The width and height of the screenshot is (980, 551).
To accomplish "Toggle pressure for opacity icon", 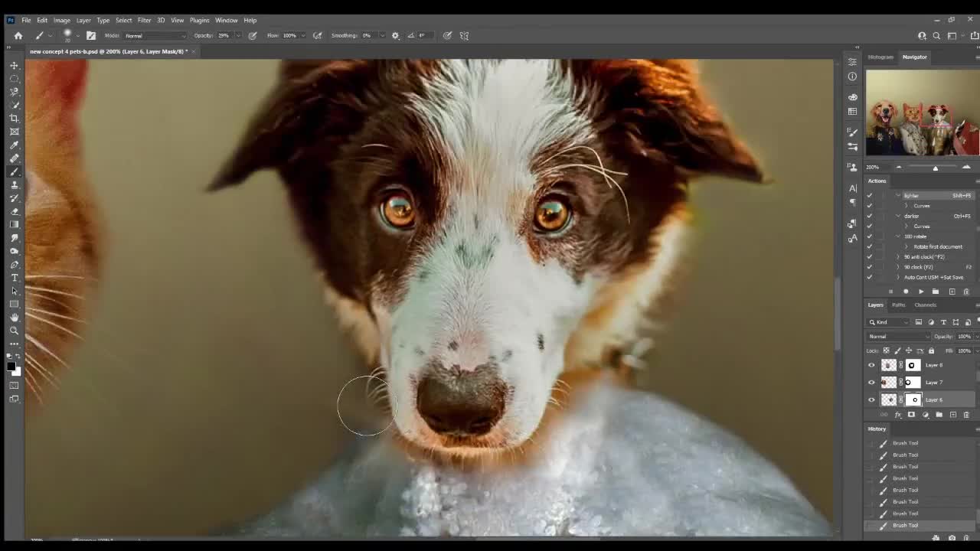I will coord(253,35).
